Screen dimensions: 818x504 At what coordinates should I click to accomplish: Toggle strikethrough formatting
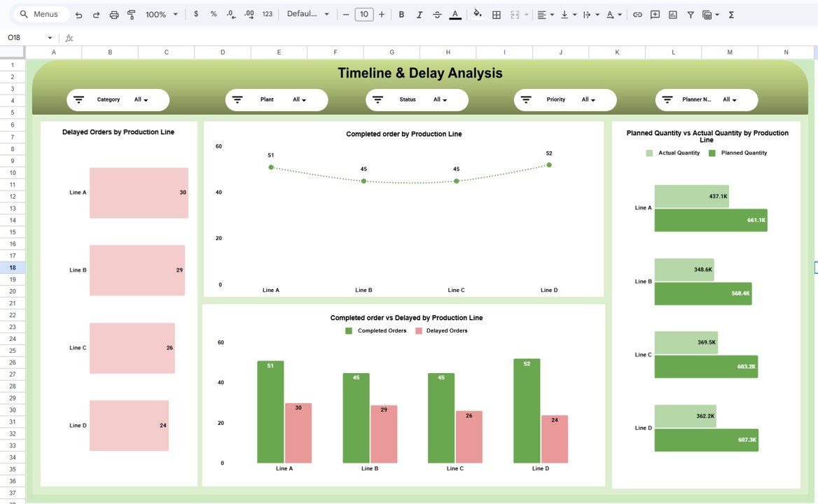(436, 14)
